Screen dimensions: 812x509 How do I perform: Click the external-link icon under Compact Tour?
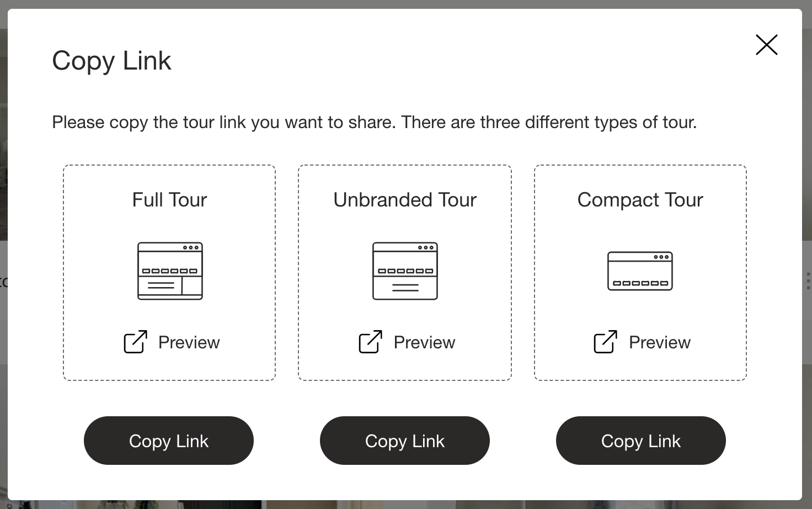[x=605, y=342]
